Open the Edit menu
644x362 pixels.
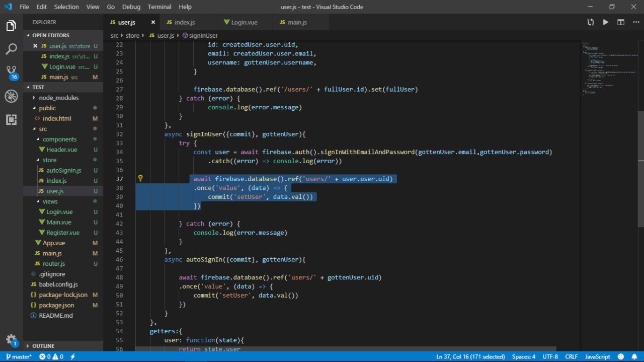[x=42, y=7]
